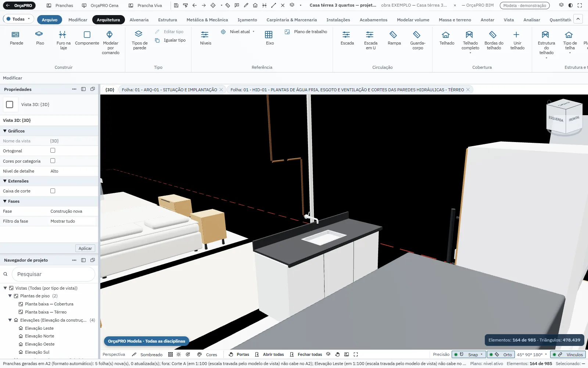This screenshot has width=588, height=368.
Task: Open the Nível atual dropdown
Action: pyautogui.click(x=237, y=32)
